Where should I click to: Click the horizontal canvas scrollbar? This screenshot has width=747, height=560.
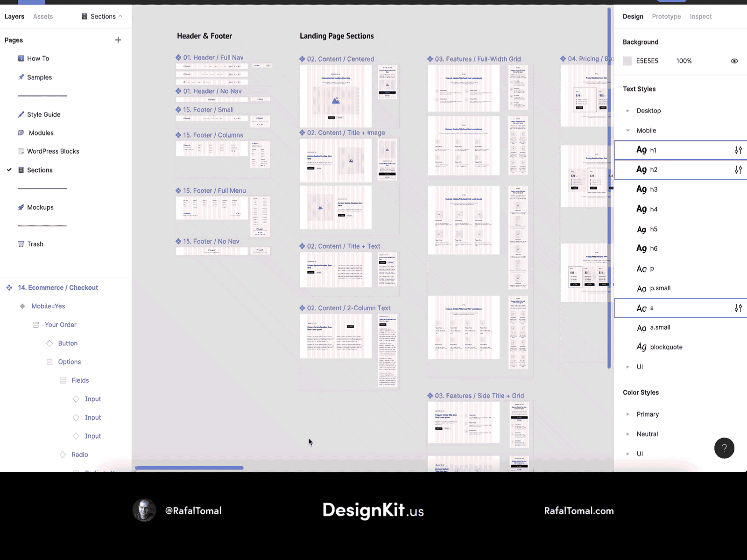point(189,468)
